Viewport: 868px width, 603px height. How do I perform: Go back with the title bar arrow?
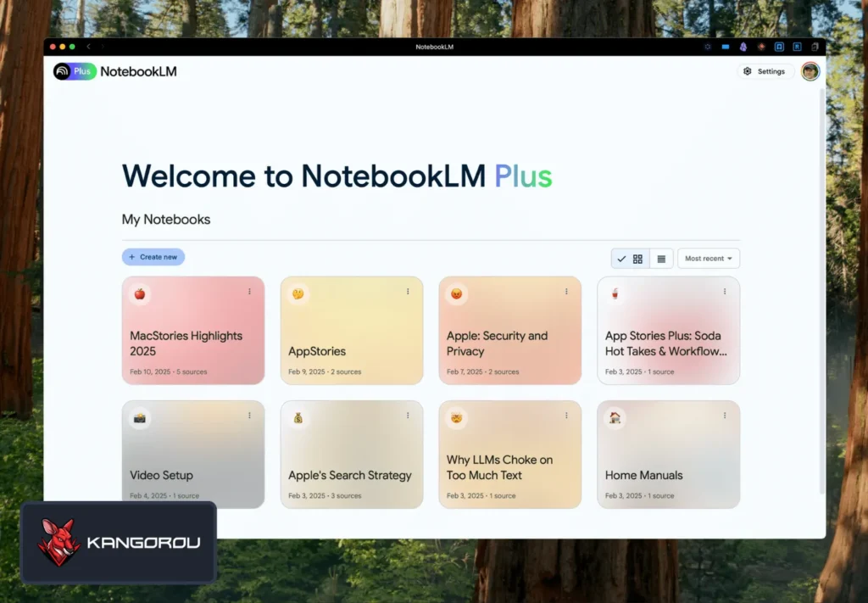[88, 47]
